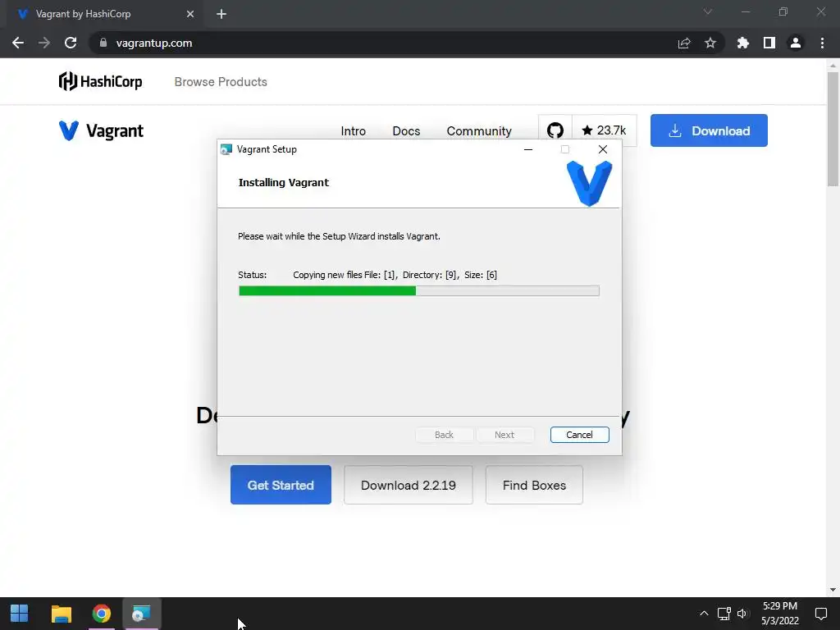Click the installation progress bar
This screenshot has width=840, height=630.
[x=419, y=291]
